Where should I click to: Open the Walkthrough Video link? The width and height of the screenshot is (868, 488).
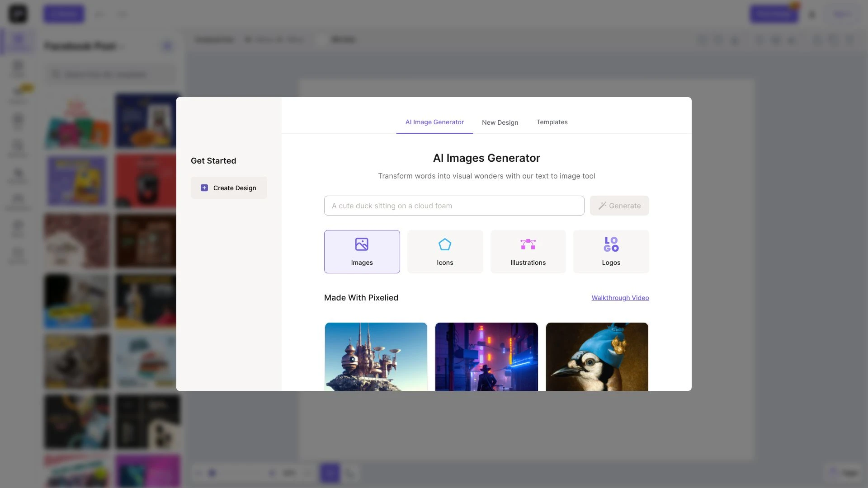620,297
